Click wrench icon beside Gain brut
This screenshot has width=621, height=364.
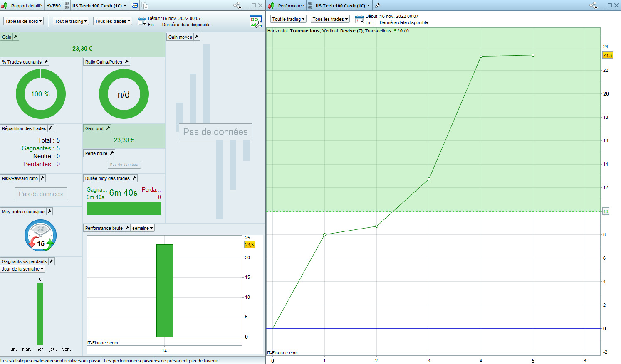[108, 128]
